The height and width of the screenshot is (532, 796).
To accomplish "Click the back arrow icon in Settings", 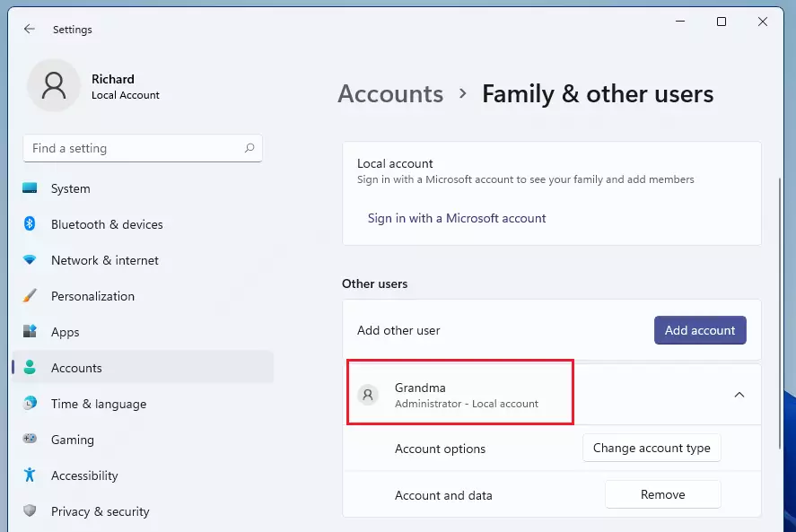I will tap(30, 29).
